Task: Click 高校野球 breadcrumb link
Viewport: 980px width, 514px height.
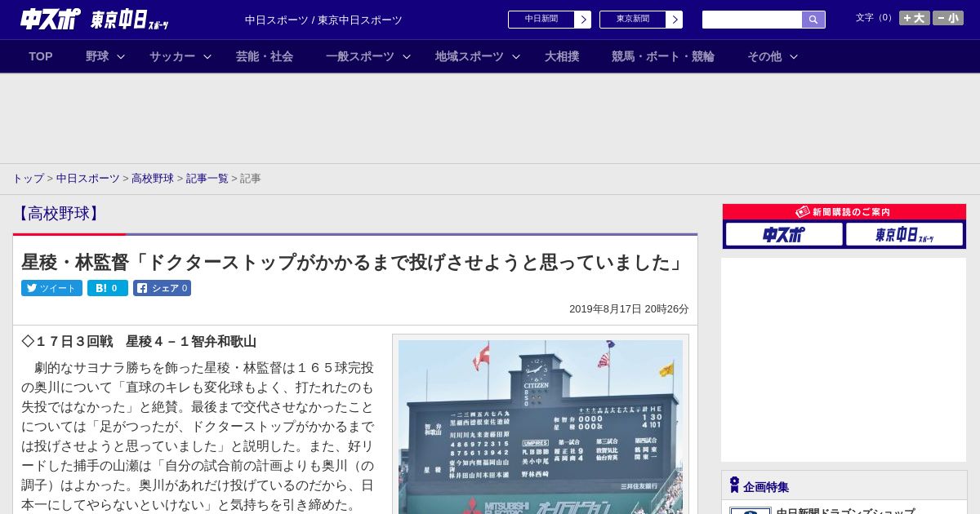Action: (x=153, y=179)
